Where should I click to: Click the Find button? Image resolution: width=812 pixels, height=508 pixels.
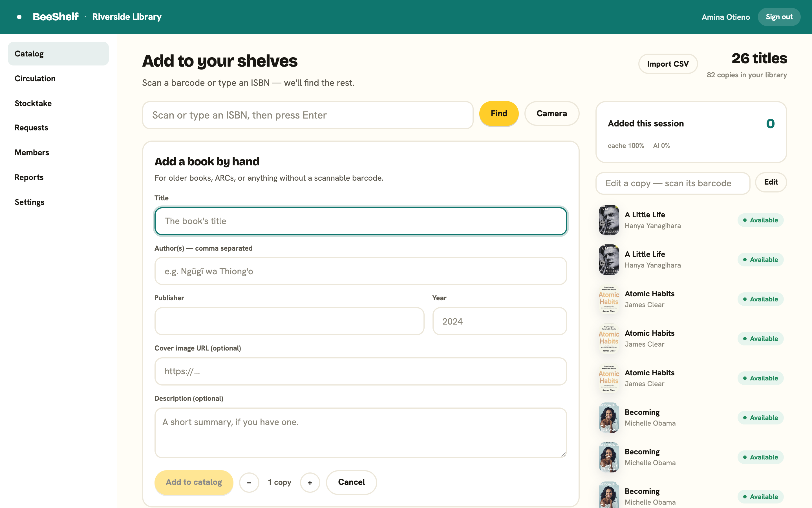tap(498, 113)
